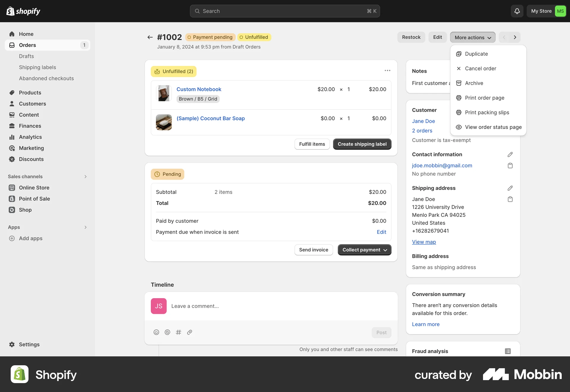The width and height of the screenshot is (570, 392).
Task: Attach a link in the comment toolbar
Action: click(189, 332)
